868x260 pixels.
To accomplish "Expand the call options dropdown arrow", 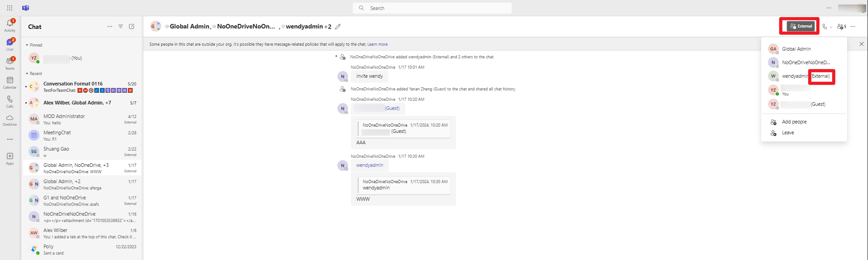I will click(831, 27).
